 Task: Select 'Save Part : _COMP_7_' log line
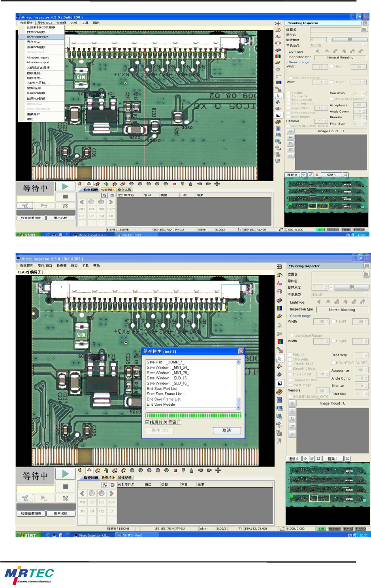pos(165,362)
